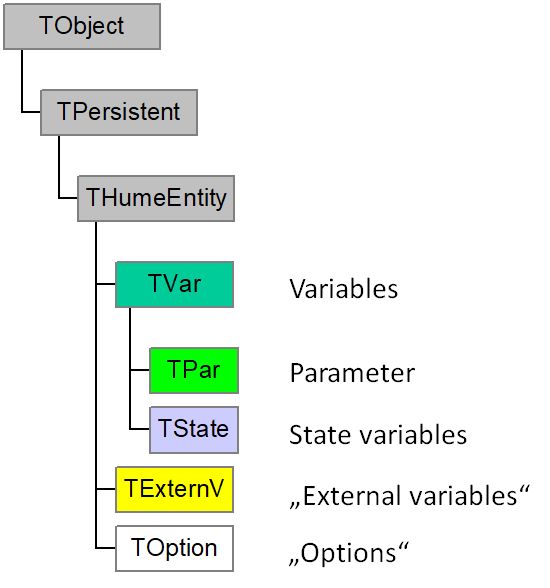The height and width of the screenshot is (588, 550).
Task: Click the teal TVar box
Action: click(x=174, y=284)
